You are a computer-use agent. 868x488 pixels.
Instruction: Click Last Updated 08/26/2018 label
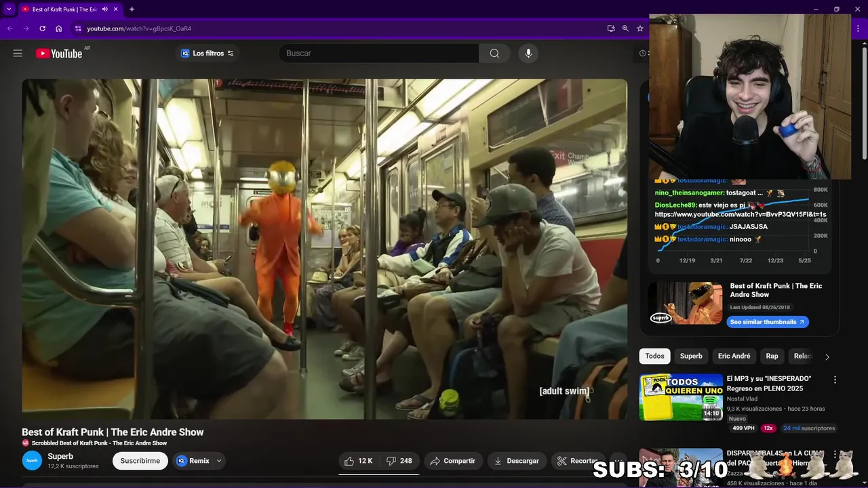[x=760, y=307]
